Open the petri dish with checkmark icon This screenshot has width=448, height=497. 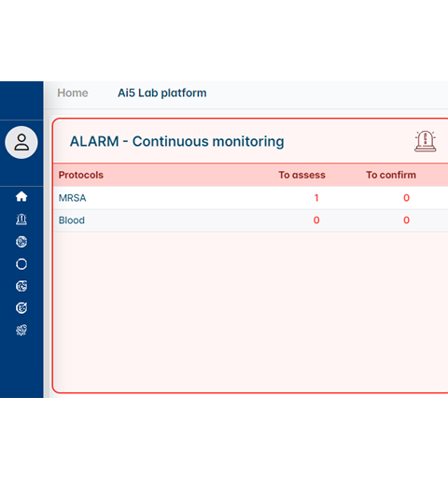[x=21, y=307]
